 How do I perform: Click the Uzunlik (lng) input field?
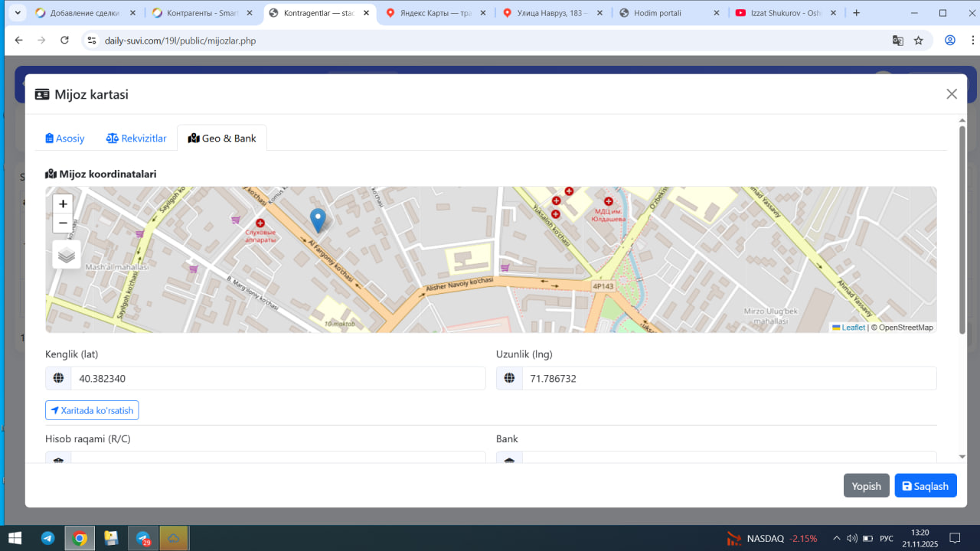pyautogui.click(x=728, y=378)
